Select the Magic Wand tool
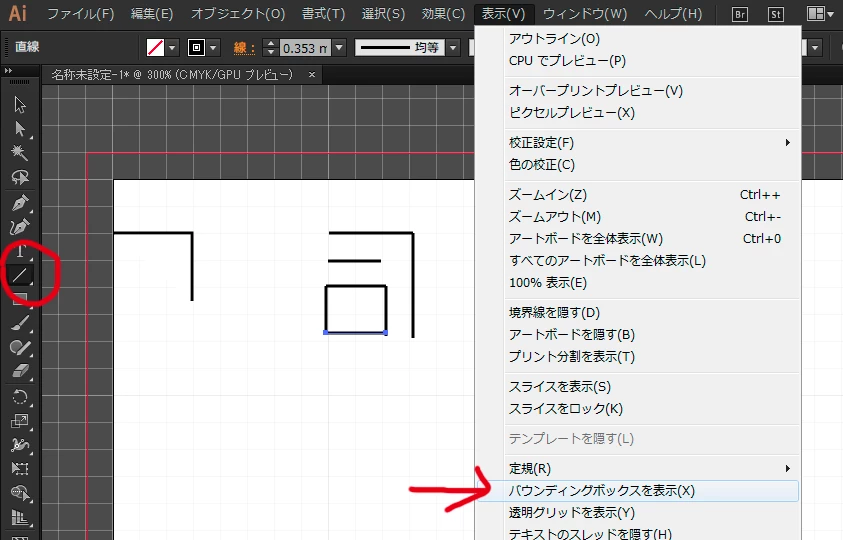This screenshot has width=843, height=540. pyautogui.click(x=20, y=153)
